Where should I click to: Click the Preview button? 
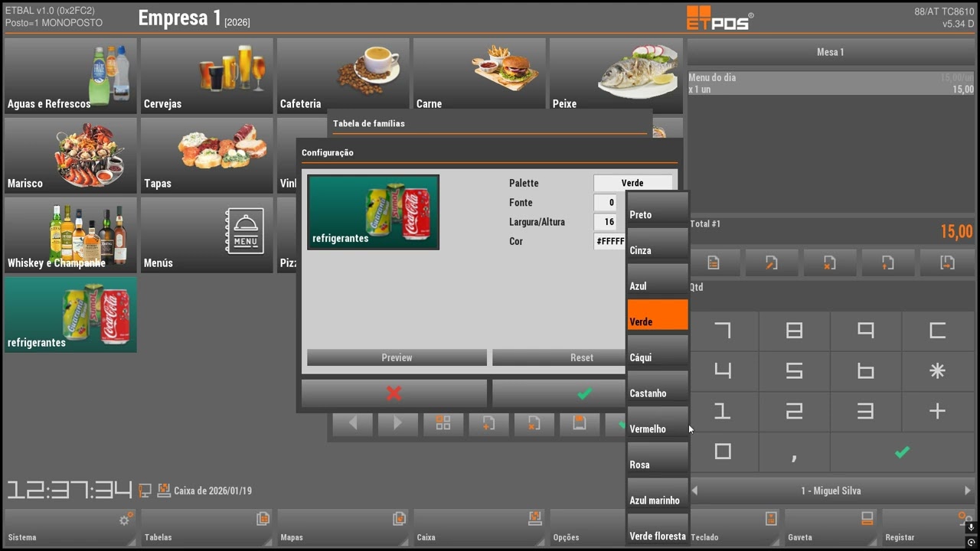click(397, 357)
